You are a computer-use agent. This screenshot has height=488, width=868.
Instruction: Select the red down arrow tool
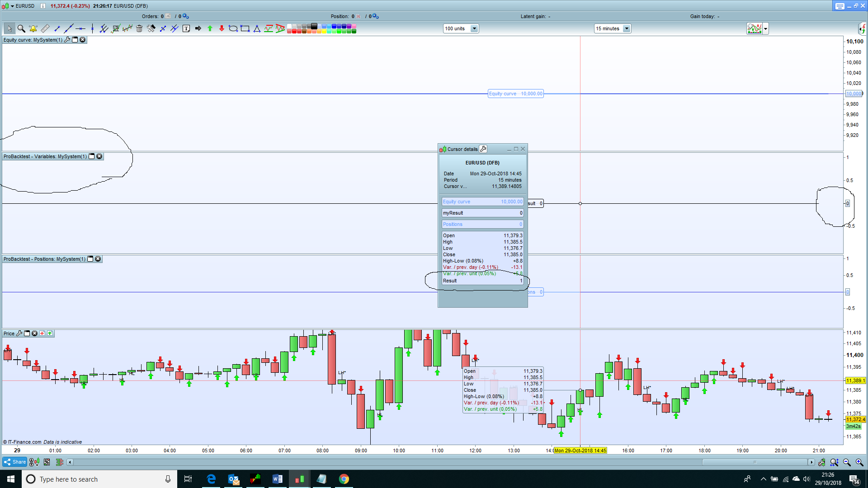coord(222,28)
